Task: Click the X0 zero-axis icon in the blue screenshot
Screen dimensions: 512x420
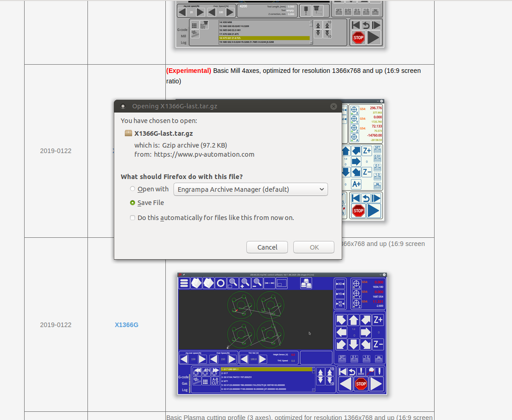Action: click(340, 284)
